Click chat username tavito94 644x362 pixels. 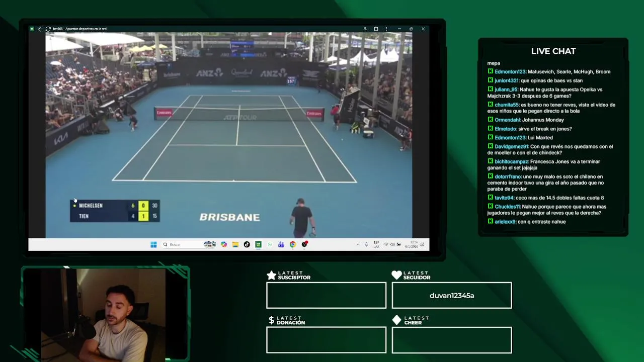[x=504, y=198]
